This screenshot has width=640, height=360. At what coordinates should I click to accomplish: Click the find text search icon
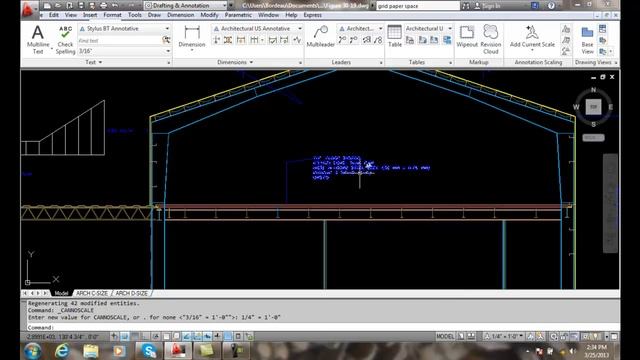pos(166,40)
